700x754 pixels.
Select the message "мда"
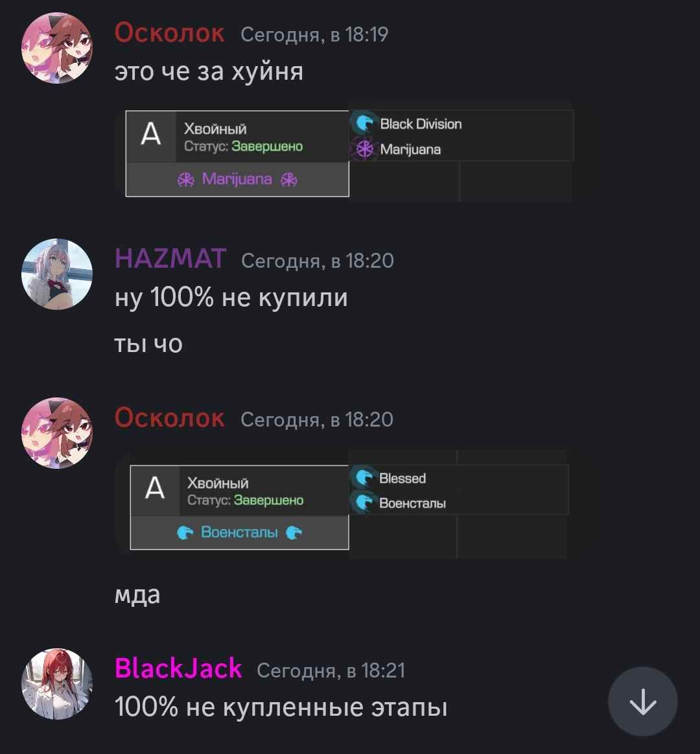137,595
